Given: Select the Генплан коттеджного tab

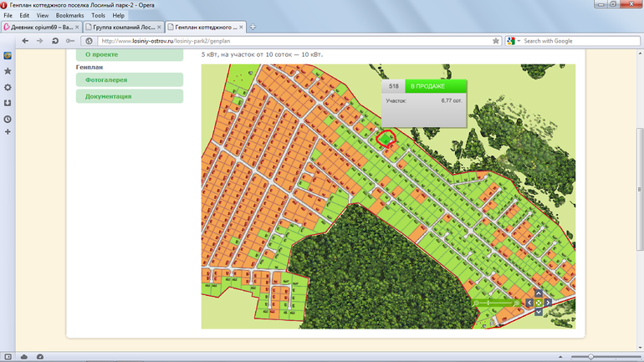Looking at the screenshot, I should [206, 27].
